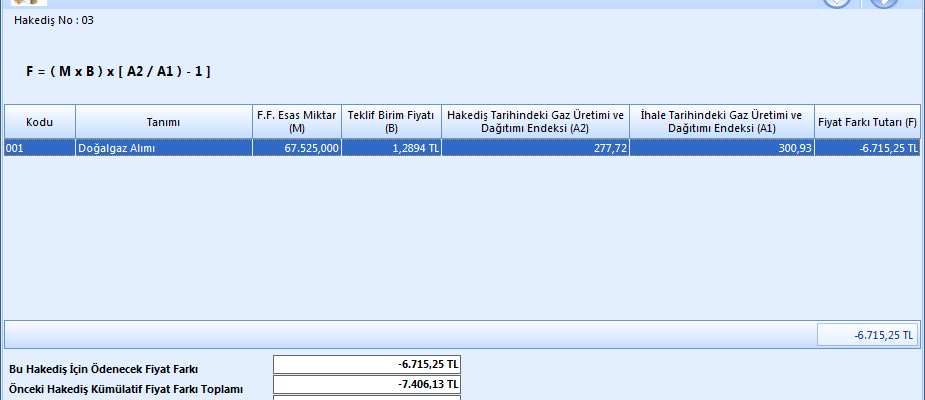The height and width of the screenshot is (400, 925).
Task: Click the Fiyat Farkı Tutarı (F) column header
Action: click(867, 122)
